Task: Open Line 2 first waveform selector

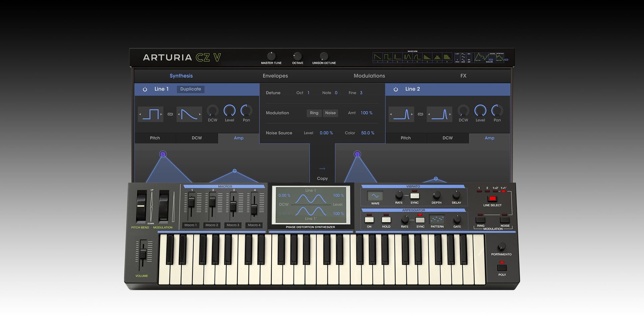Action: click(x=401, y=114)
